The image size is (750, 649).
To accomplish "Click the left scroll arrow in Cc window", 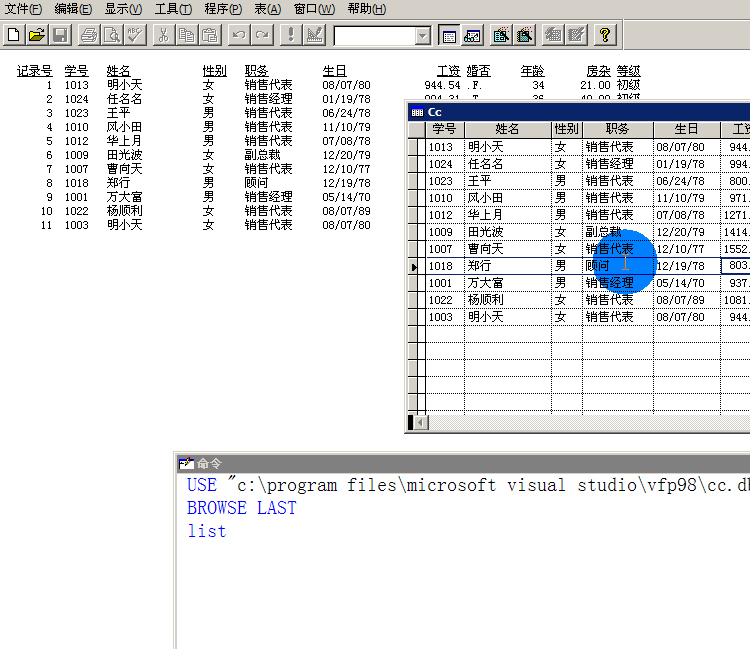I will 421,422.
